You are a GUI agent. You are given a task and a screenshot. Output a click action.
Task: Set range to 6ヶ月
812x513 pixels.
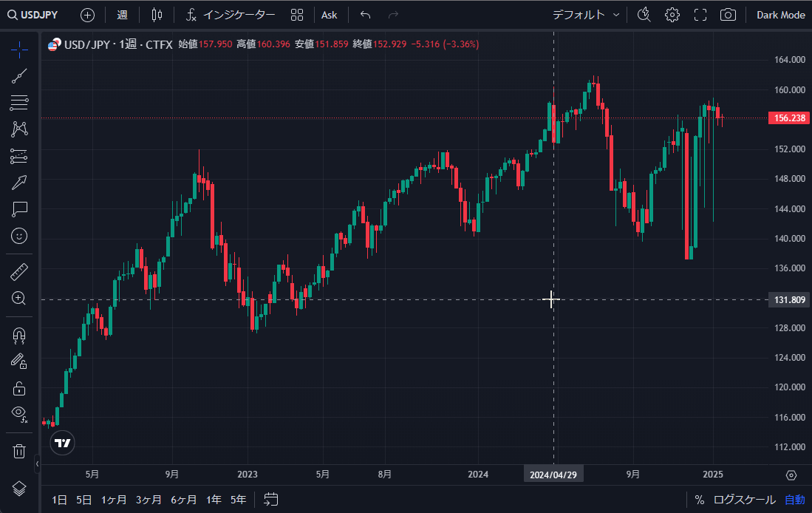coord(184,500)
